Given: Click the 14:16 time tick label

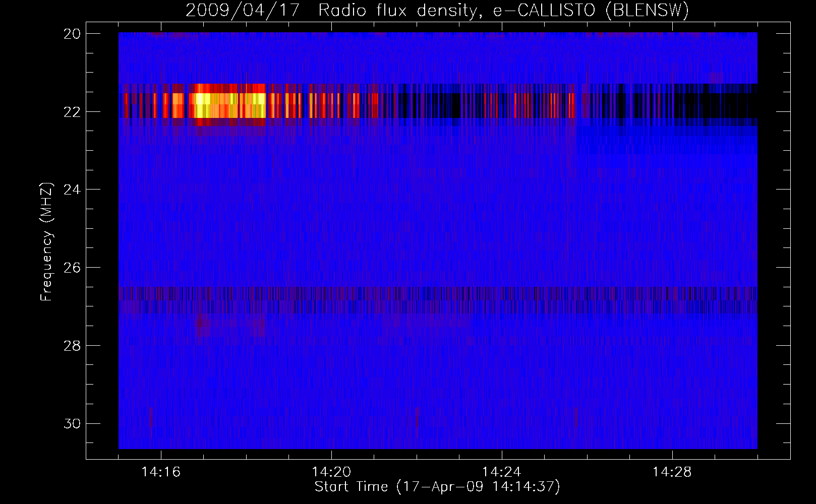Looking at the screenshot, I should 161,472.
